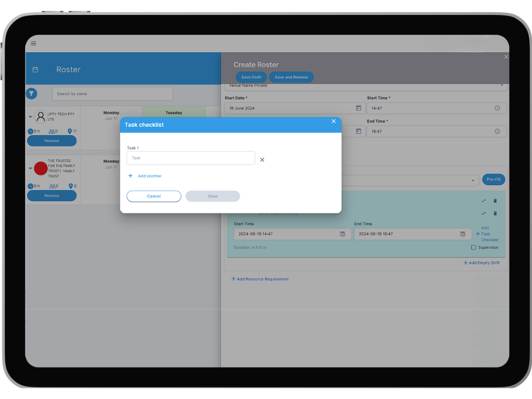
Task: Click the Save Draft button
Action: [x=251, y=77]
